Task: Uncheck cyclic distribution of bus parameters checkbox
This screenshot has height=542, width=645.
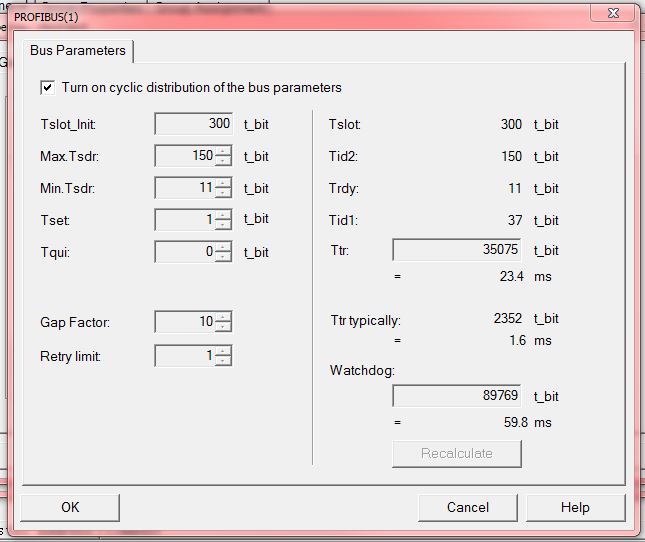Action: (x=47, y=88)
